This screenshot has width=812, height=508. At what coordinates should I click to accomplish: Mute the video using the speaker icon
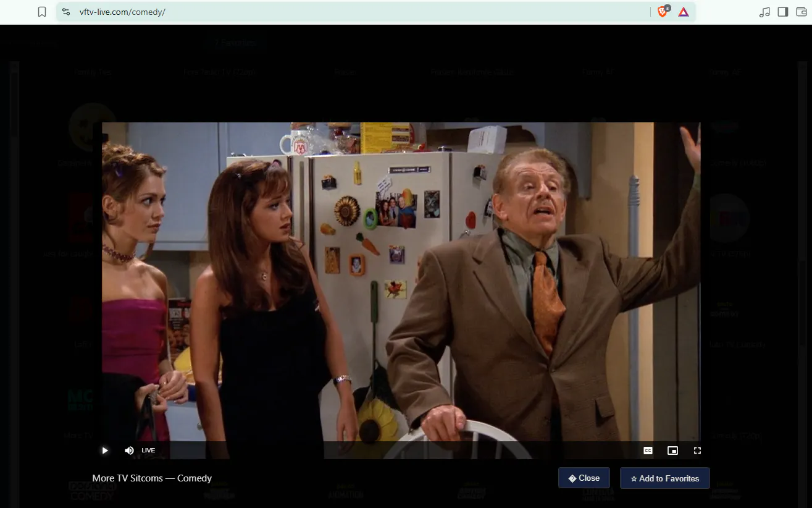click(129, 451)
